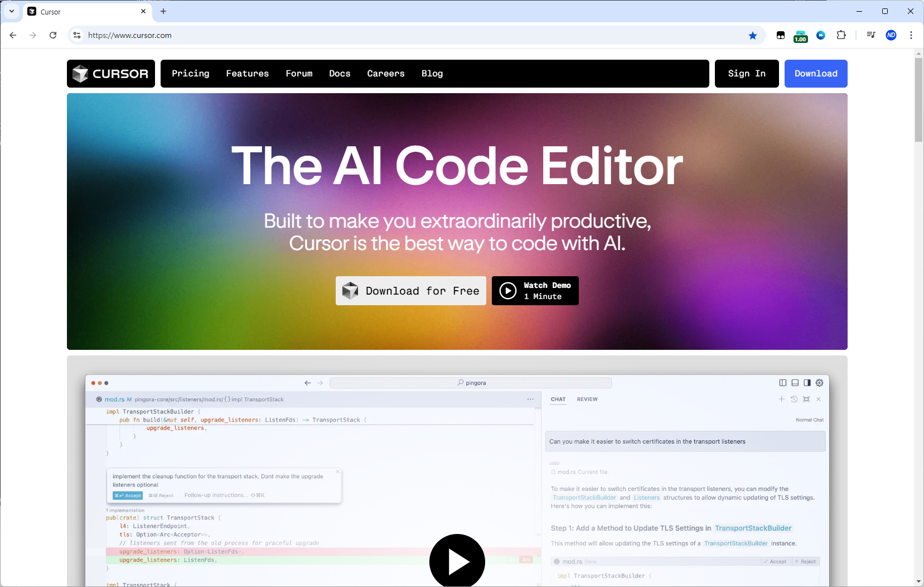Image resolution: width=924 pixels, height=587 pixels.
Task: Click the blue Download button
Action: [x=816, y=74]
